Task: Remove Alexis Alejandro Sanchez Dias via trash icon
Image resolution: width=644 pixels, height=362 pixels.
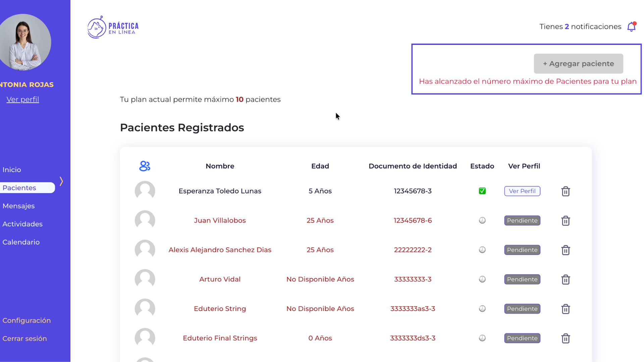Action: (x=566, y=250)
